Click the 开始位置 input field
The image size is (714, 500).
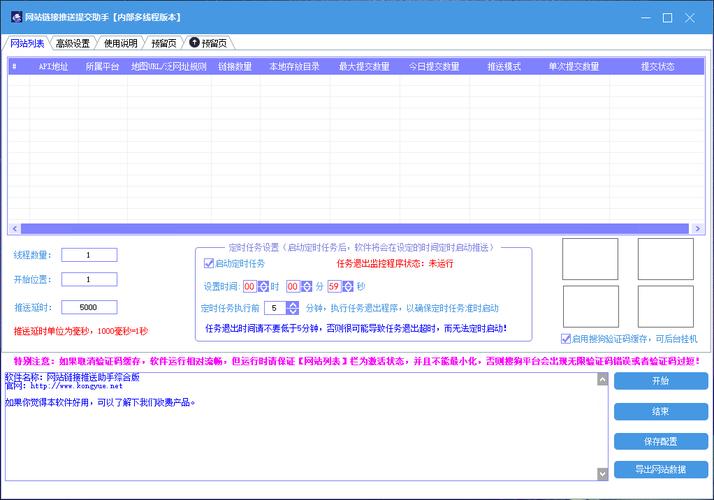pyautogui.click(x=89, y=280)
